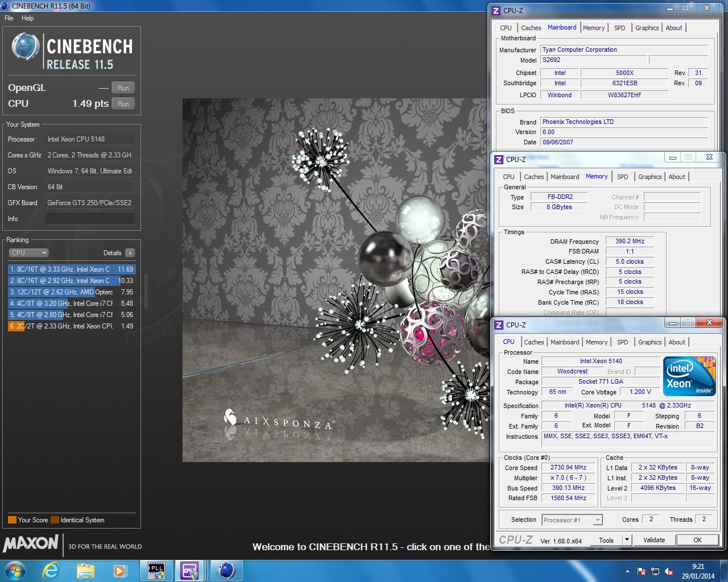Open Memory tab in the Mainboard CPU-Z window

point(594,28)
